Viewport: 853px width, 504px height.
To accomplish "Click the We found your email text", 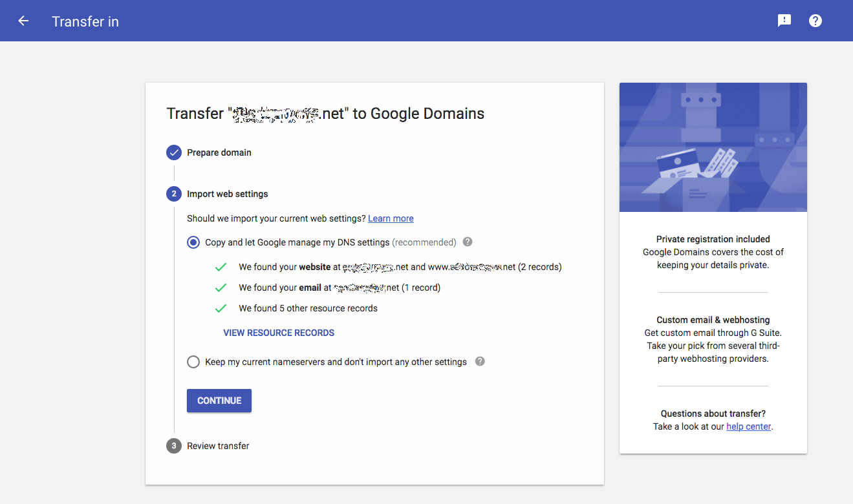I will pos(340,288).
